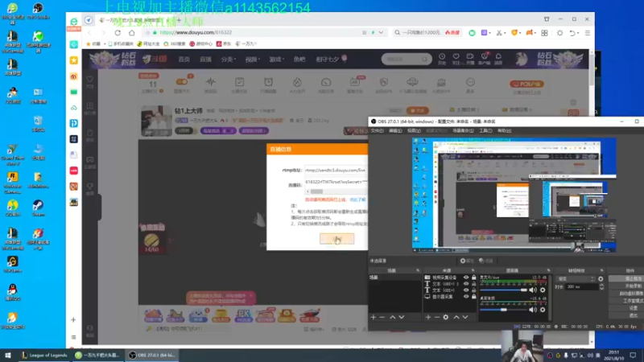The width and height of the screenshot is (644, 362).
Task: Open the File menu in OBS
Action: point(377,130)
